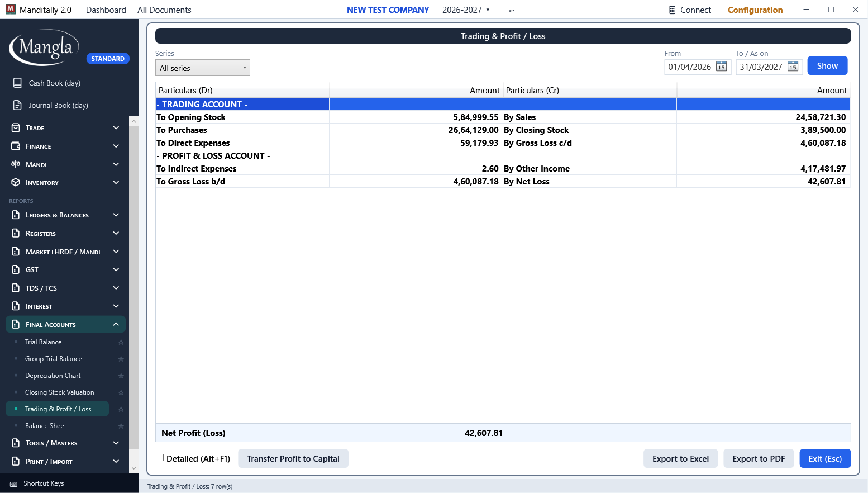The image size is (868, 493).
Task: Open the From date calendar picker
Action: click(x=721, y=67)
